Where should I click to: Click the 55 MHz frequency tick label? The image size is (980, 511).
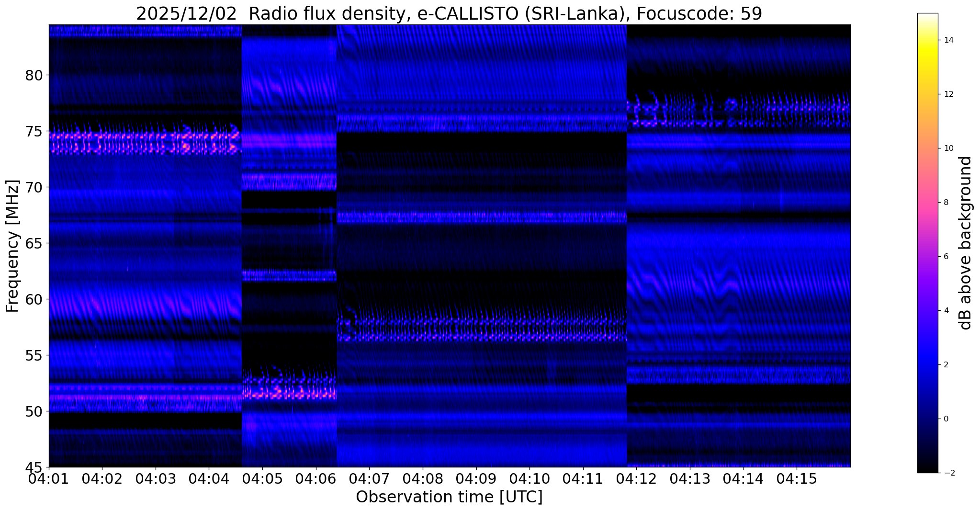click(x=34, y=355)
